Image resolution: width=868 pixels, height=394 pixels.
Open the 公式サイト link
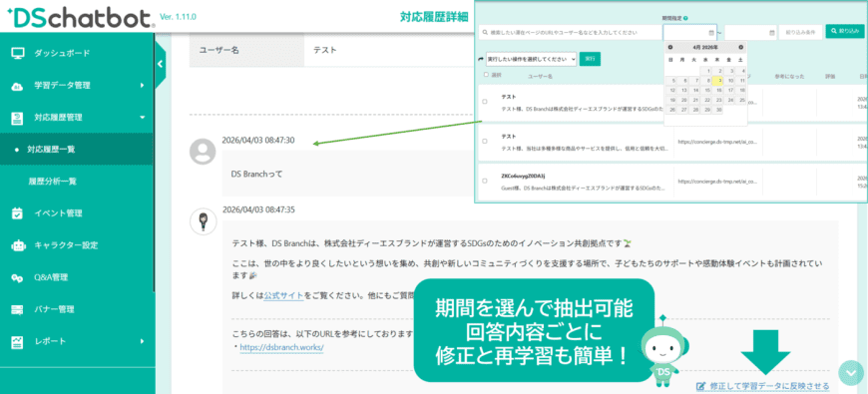point(283,295)
